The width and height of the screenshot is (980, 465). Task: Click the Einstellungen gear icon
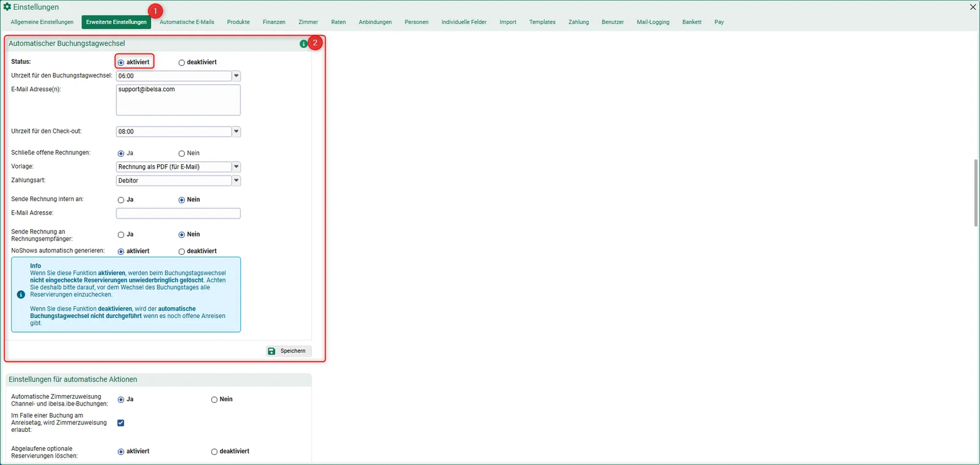7,7
